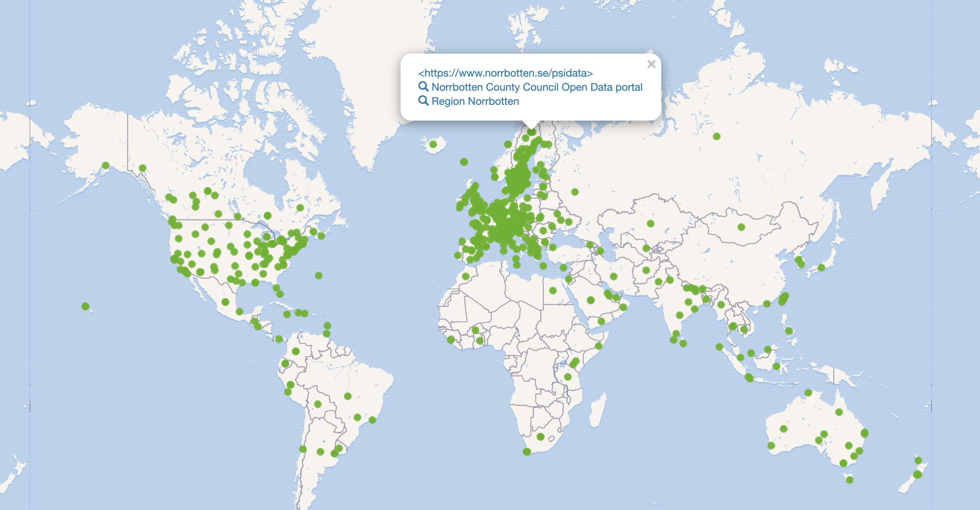
Task: Close the Norrbotten popup
Action: (x=651, y=64)
